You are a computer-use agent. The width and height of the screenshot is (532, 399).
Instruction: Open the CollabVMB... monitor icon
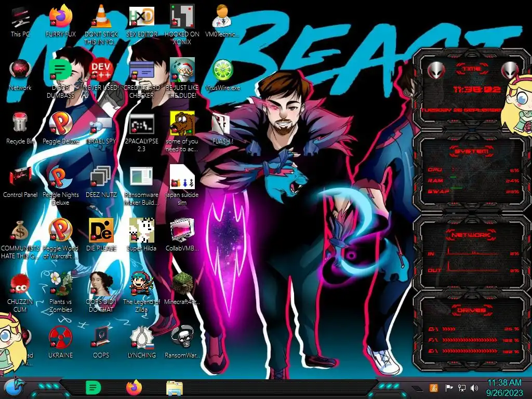tap(182, 235)
